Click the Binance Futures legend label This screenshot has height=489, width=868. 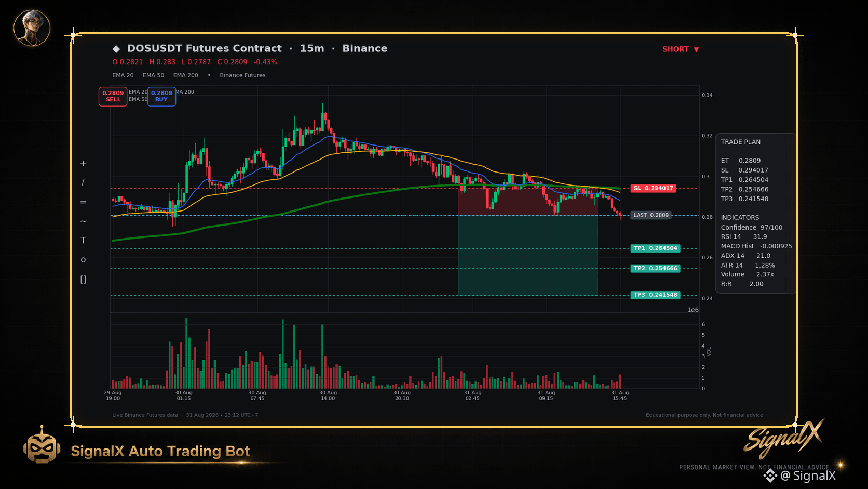point(242,75)
